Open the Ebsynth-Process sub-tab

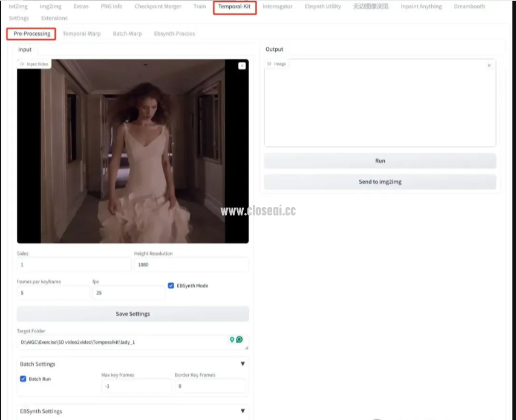(x=174, y=33)
